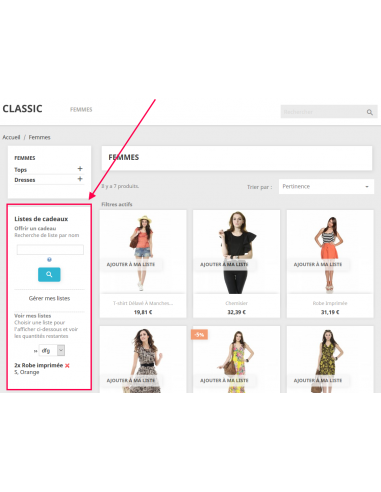This screenshot has width=381, height=492.
Task: Click the Femmes breadcrumb link
Action: tap(39, 137)
